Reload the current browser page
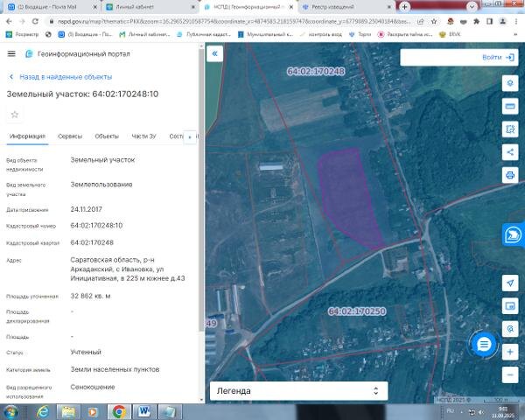Viewport: 525px width, 420px height. pos(35,21)
